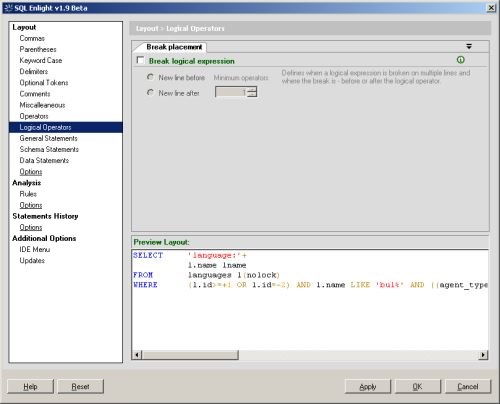Click the Layout heading in tree

click(x=24, y=27)
